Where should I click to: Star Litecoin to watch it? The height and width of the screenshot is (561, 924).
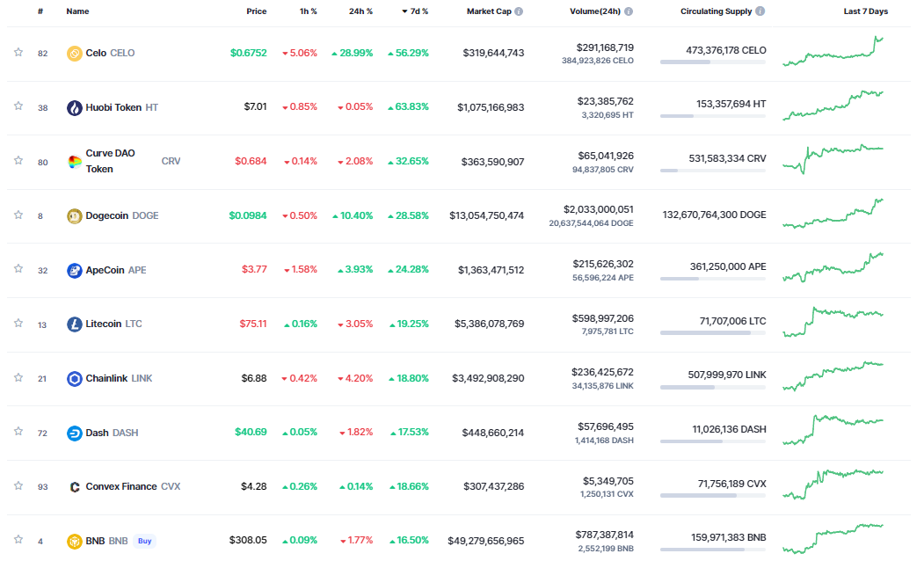18,323
